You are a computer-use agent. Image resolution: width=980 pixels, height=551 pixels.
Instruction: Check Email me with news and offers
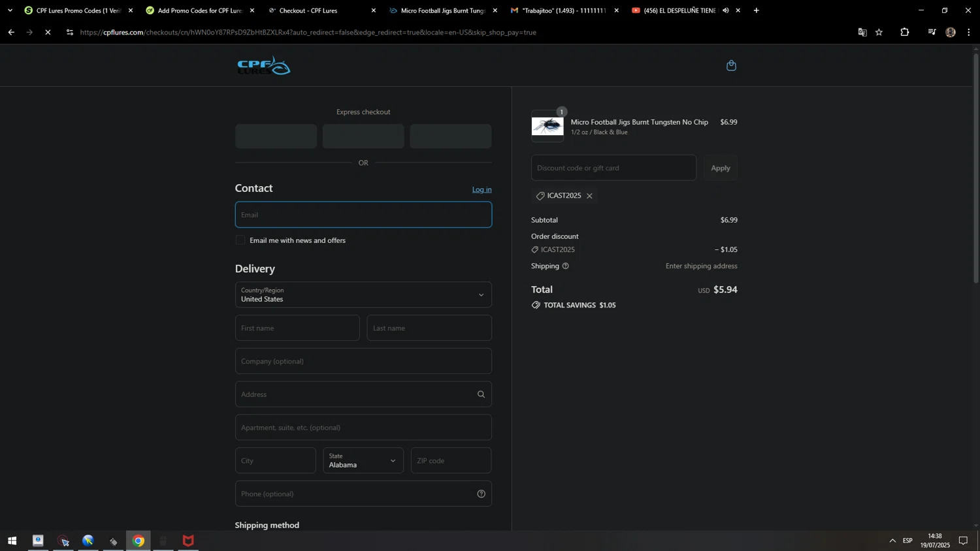[x=240, y=240]
